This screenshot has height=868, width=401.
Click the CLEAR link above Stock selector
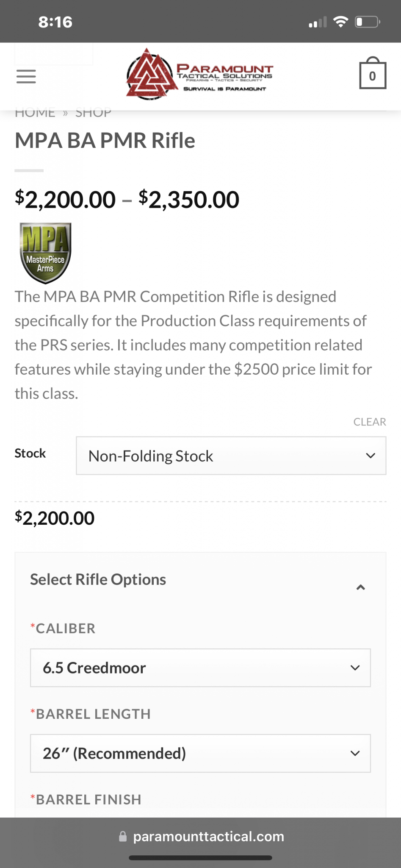click(x=370, y=422)
